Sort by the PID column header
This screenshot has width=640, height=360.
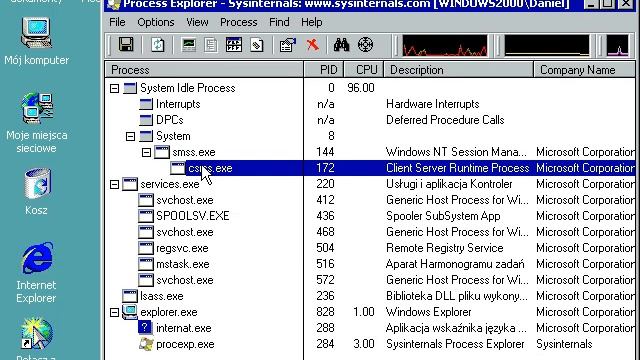[x=324, y=70]
